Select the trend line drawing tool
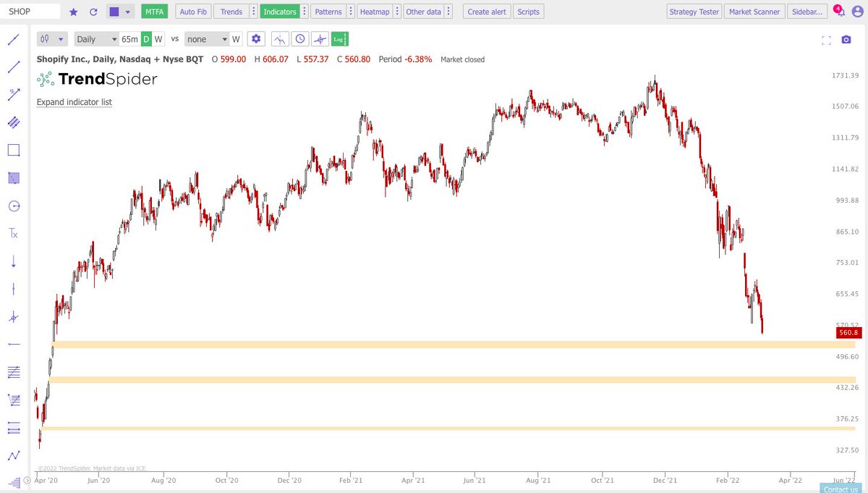Screen dimensions: 868x493 (x=13, y=39)
